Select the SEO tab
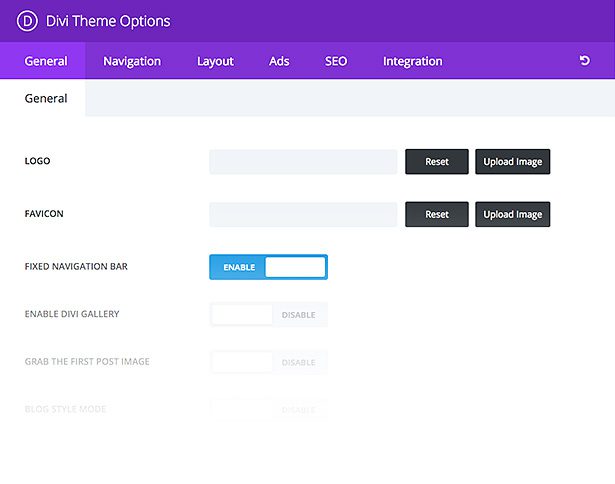Viewport: 615px width, 484px height. coord(336,61)
